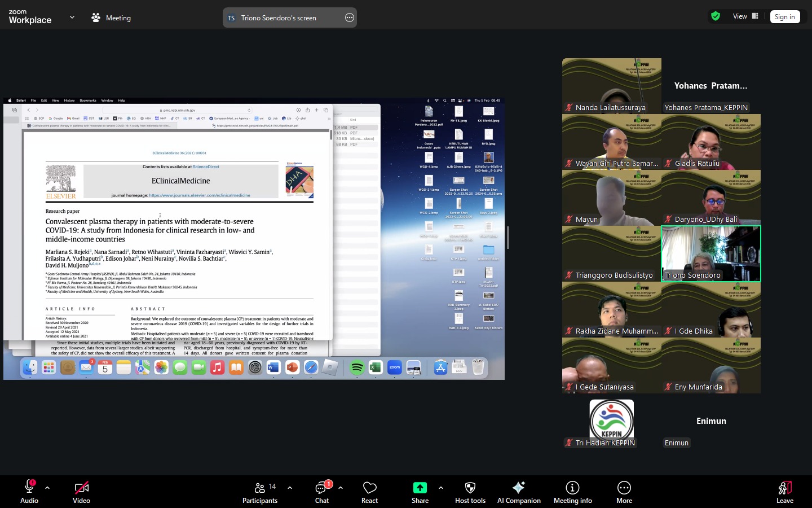Leave the meeting

[x=784, y=491]
